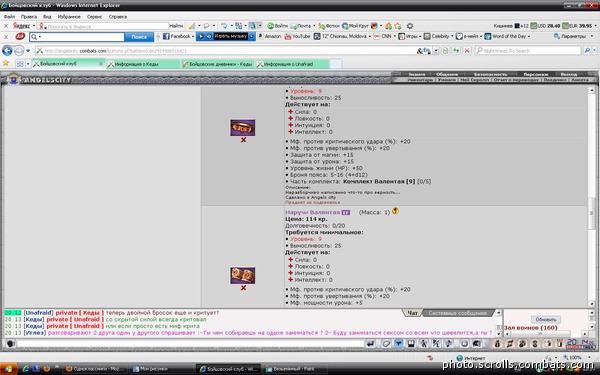Viewport: 600px width, 375px height.
Task: Click the address bar with combats.com URL
Action: 226,51
